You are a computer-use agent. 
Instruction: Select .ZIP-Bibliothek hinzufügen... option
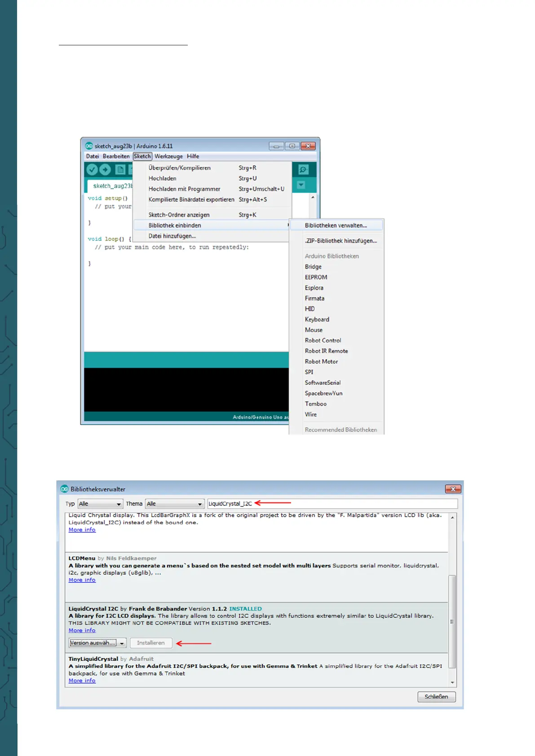point(336,241)
